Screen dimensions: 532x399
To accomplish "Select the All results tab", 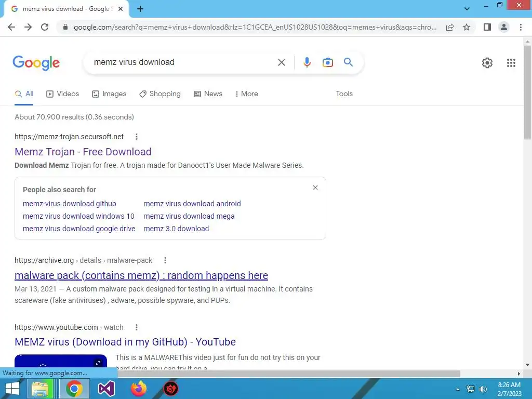I will point(24,94).
